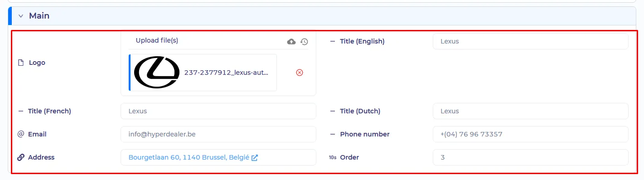This screenshot has width=644, height=180.
Task: Click the 10s icon beside Order
Action: [333, 158]
